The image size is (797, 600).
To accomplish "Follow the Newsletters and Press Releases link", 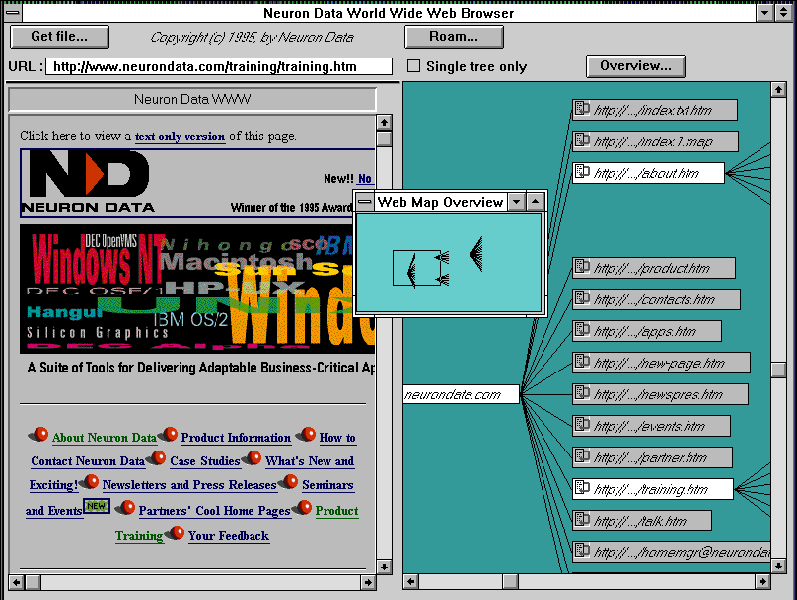I will [190, 485].
